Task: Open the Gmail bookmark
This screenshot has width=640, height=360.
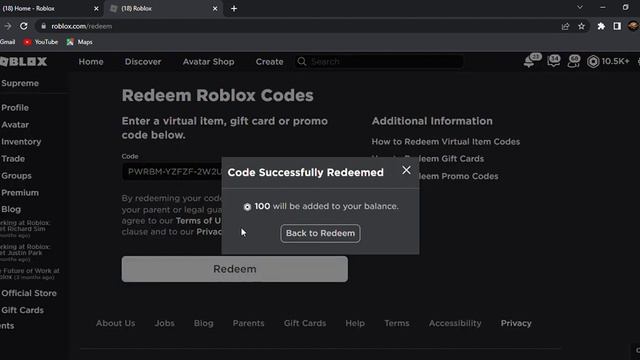Action: tap(7, 42)
